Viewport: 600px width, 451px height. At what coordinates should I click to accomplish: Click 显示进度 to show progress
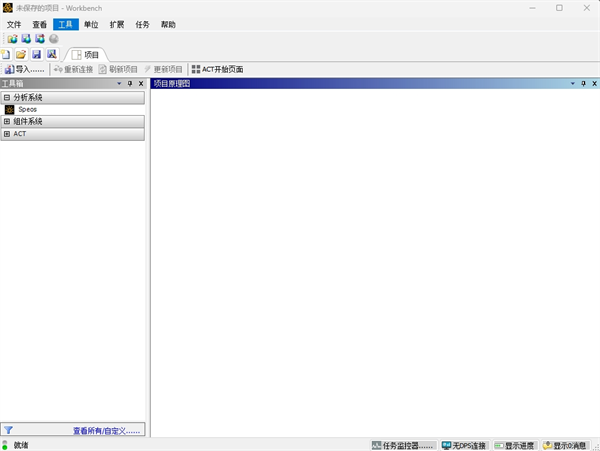pos(515,445)
